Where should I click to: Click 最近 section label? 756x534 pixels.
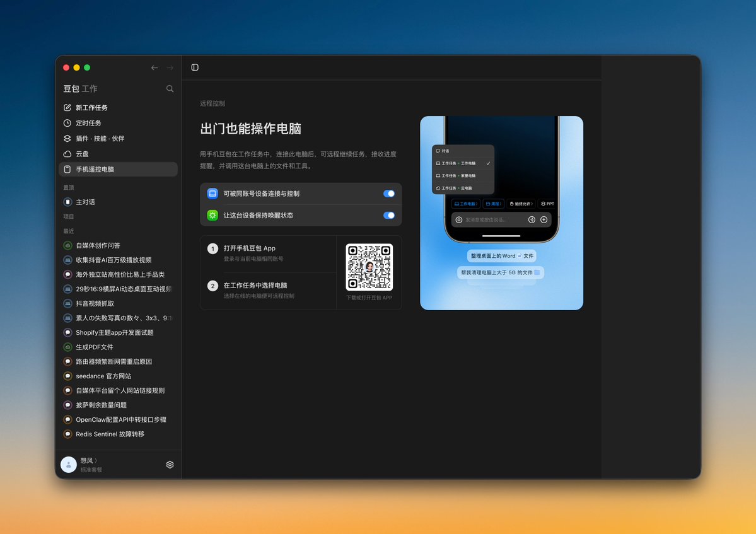coord(69,231)
